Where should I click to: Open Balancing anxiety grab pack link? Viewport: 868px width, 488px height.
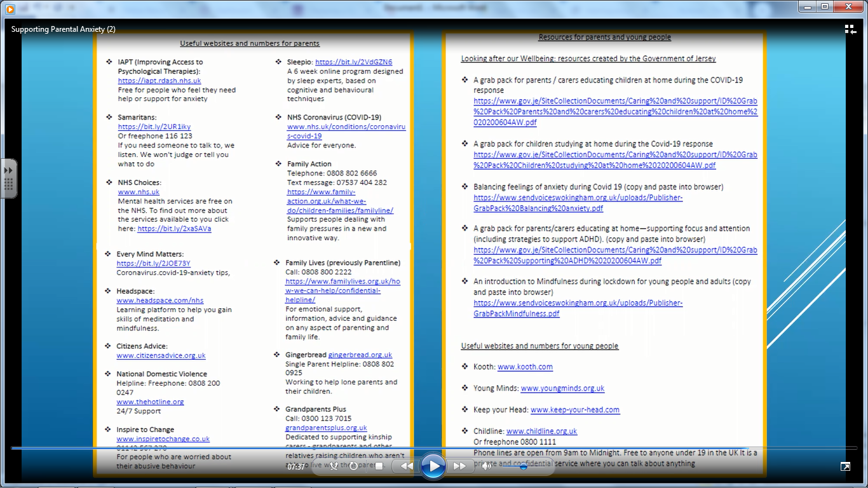(578, 203)
